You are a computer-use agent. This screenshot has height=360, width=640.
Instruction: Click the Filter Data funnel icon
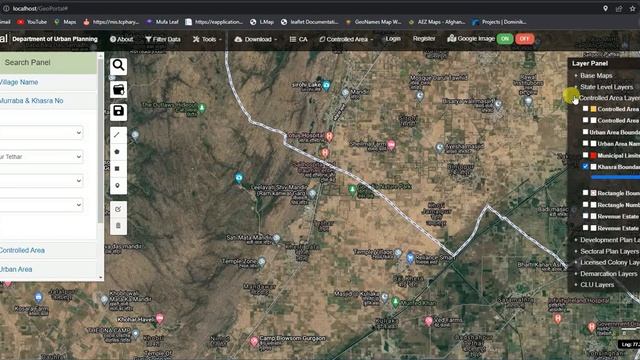148,39
